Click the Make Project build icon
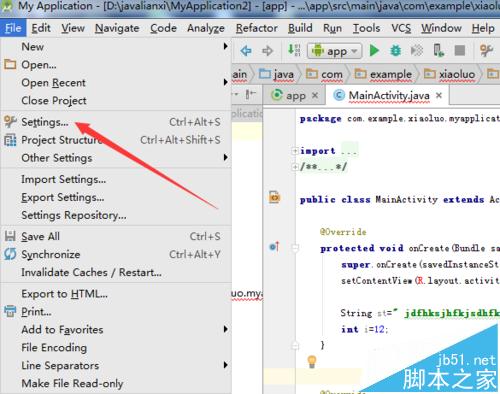This screenshot has height=394, width=500. click(x=294, y=50)
